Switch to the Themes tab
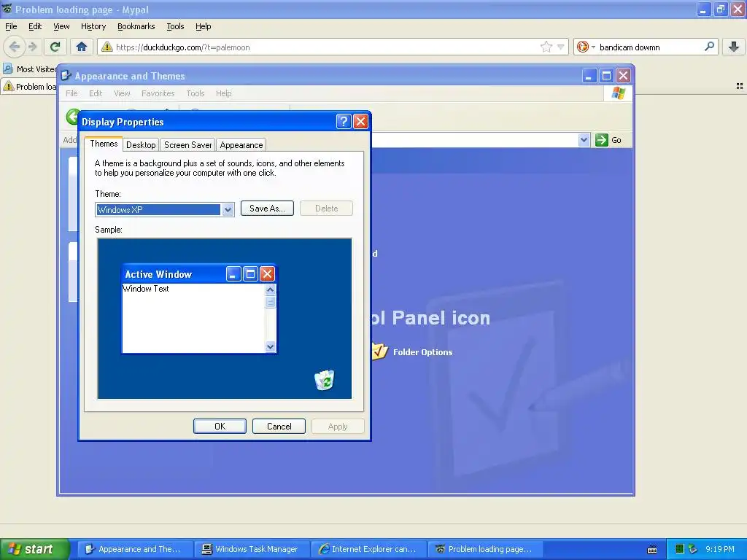The image size is (747, 560). (x=104, y=144)
